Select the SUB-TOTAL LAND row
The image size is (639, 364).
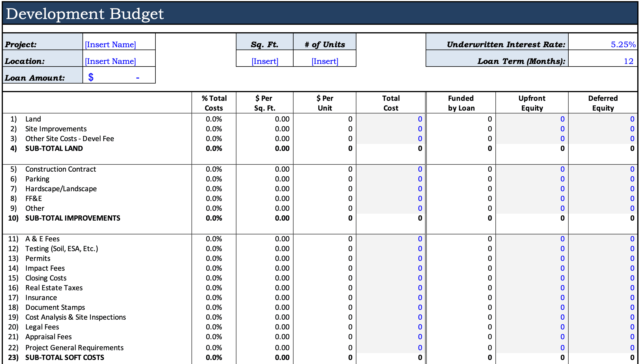point(54,148)
